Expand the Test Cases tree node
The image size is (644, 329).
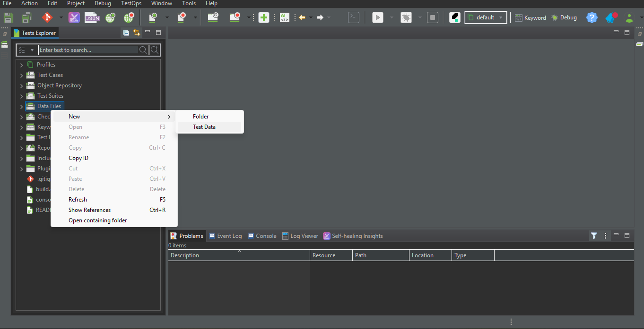point(21,75)
